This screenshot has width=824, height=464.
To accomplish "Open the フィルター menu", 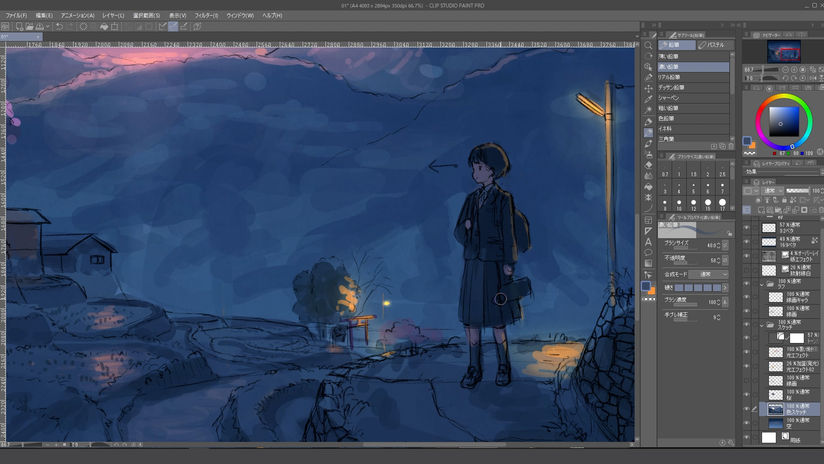I will [x=207, y=16].
